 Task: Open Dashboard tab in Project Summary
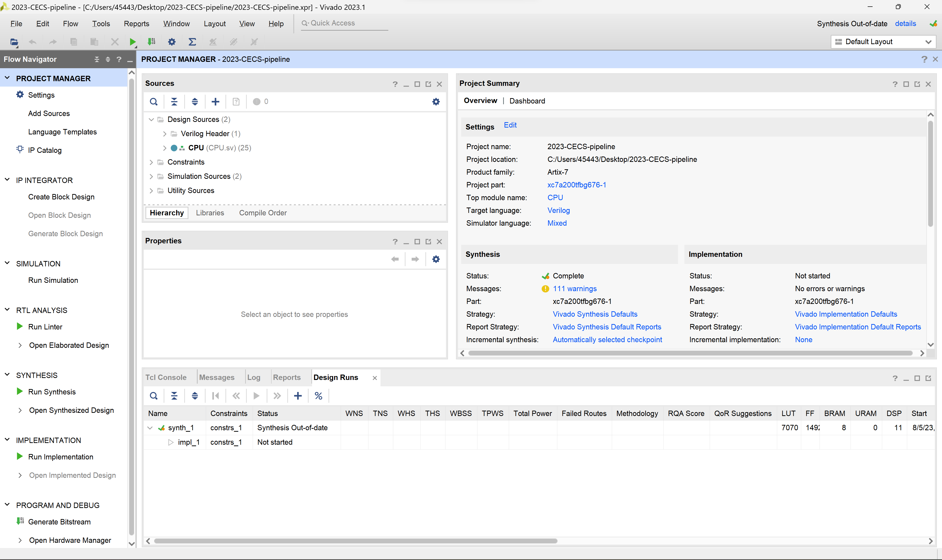click(527, 101)
